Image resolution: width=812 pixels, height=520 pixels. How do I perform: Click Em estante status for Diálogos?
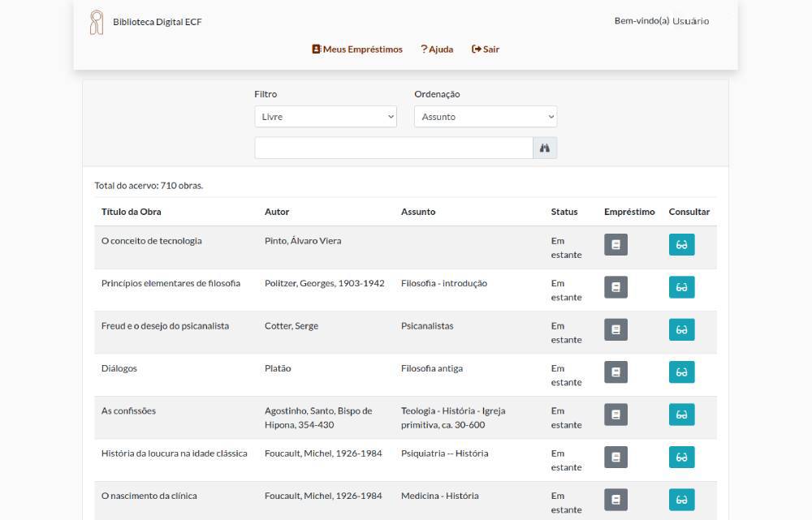coord(566,375)
